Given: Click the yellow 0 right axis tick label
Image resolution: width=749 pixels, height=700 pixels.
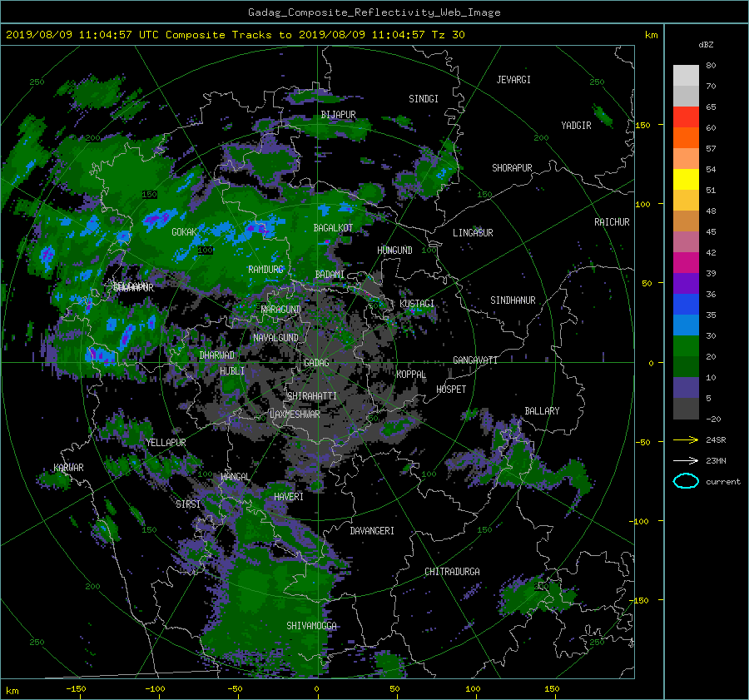Looking at the screenshot, I should 651,363.
